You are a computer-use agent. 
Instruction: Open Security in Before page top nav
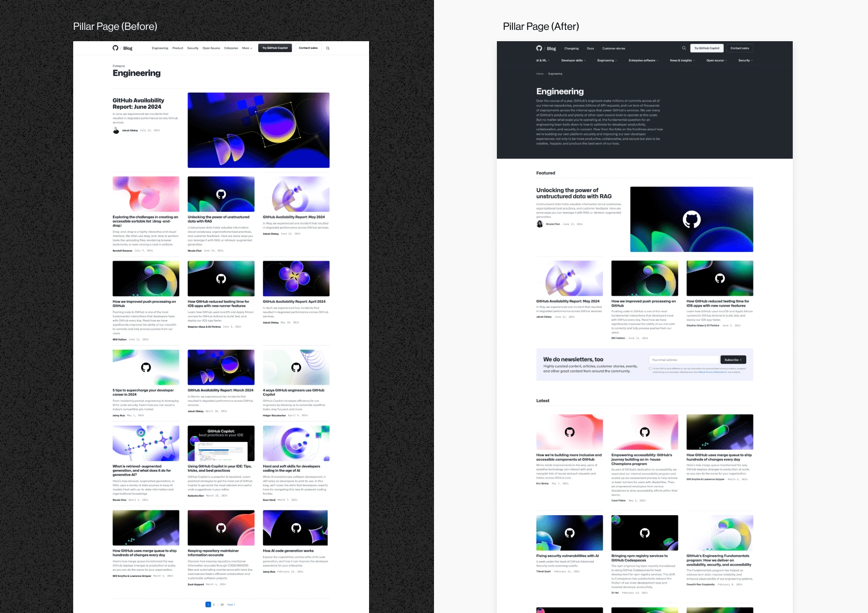pos(193,48)
